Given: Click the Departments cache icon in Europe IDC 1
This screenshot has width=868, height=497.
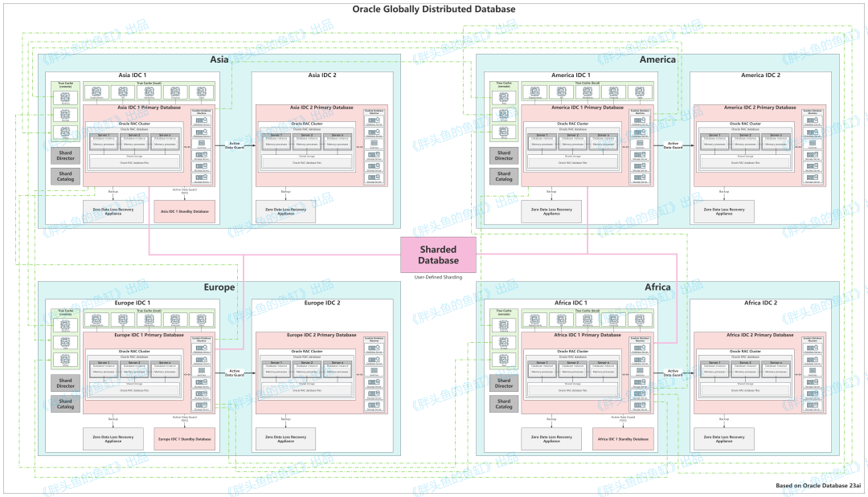Looking at the screenshot, I should coord(96,319).
